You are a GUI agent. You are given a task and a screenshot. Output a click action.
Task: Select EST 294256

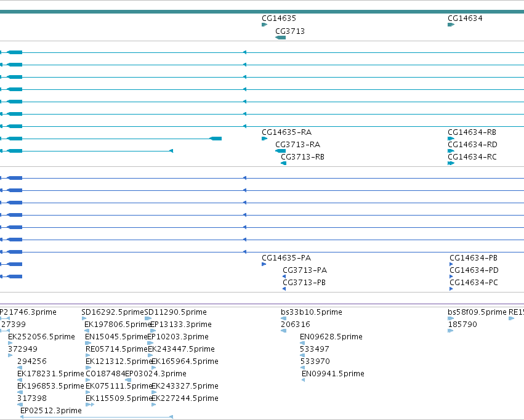[32, 361]
